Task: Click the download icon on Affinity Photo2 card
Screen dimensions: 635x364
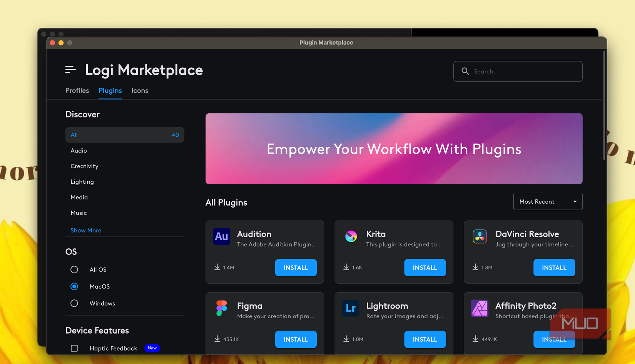Action: [476, 339]
